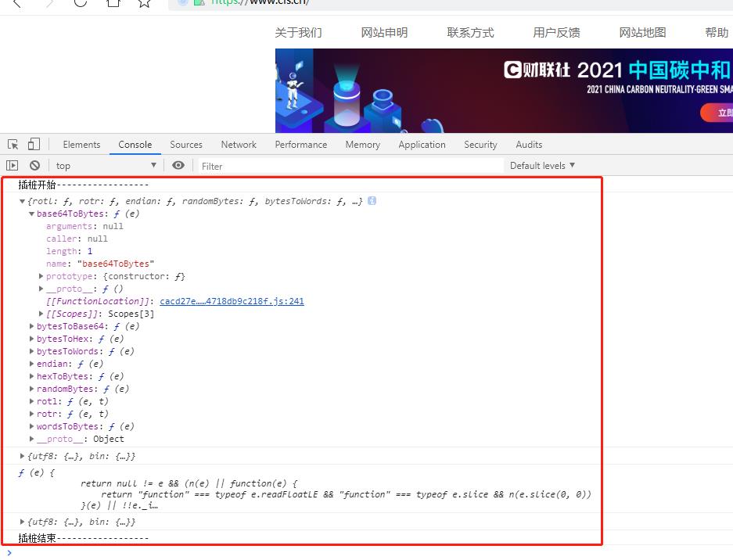Image resolution: width=733 pixels, height=560 pixels.
Task: Open the Default levels dropdown
Action: coord(542,166)
